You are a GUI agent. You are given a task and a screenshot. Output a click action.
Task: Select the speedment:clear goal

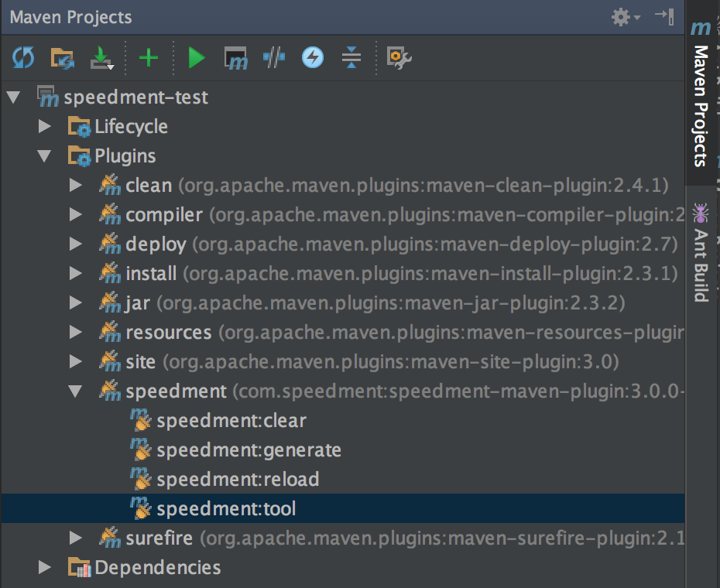(x=231, y=421)
